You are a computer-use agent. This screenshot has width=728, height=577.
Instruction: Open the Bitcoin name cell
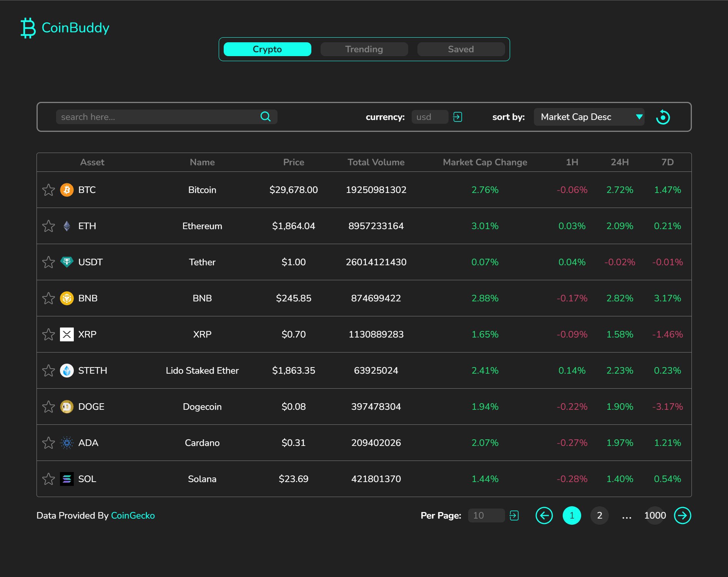click(202, 190)
